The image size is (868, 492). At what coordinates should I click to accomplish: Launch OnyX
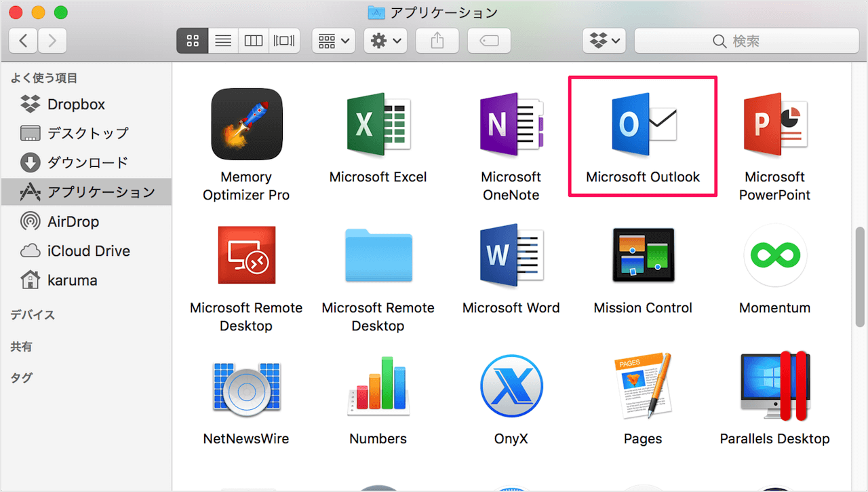click(x=511, y=386)
